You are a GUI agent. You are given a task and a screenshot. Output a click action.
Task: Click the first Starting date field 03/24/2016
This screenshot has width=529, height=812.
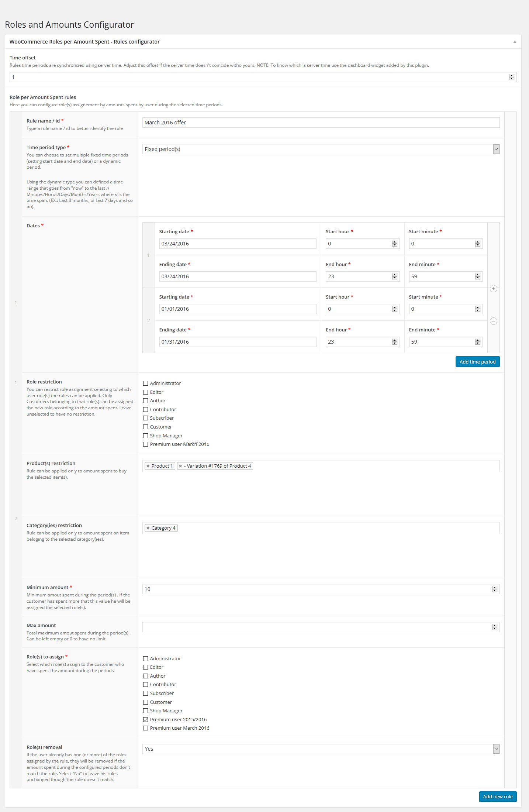[238, 244]
